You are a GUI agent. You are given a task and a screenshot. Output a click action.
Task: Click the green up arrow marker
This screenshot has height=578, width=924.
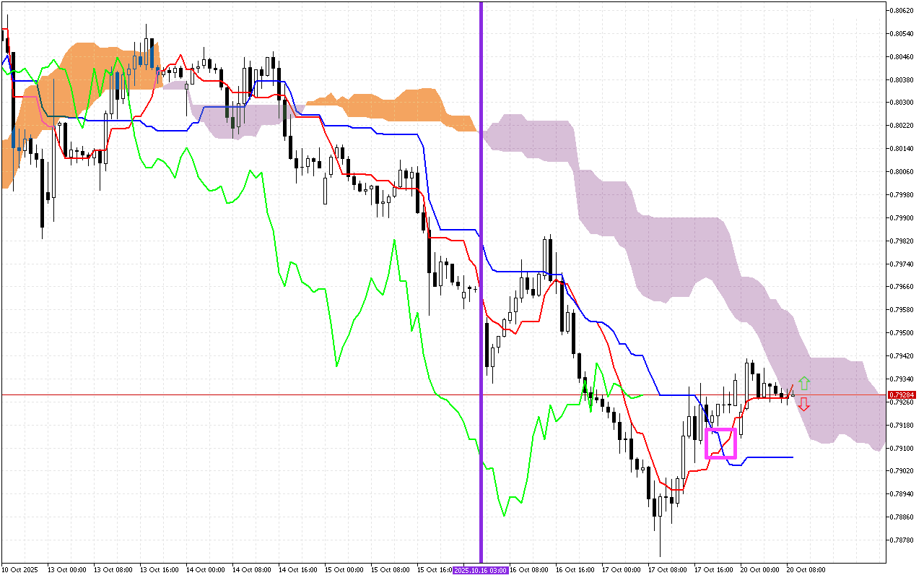click(804, 383)
